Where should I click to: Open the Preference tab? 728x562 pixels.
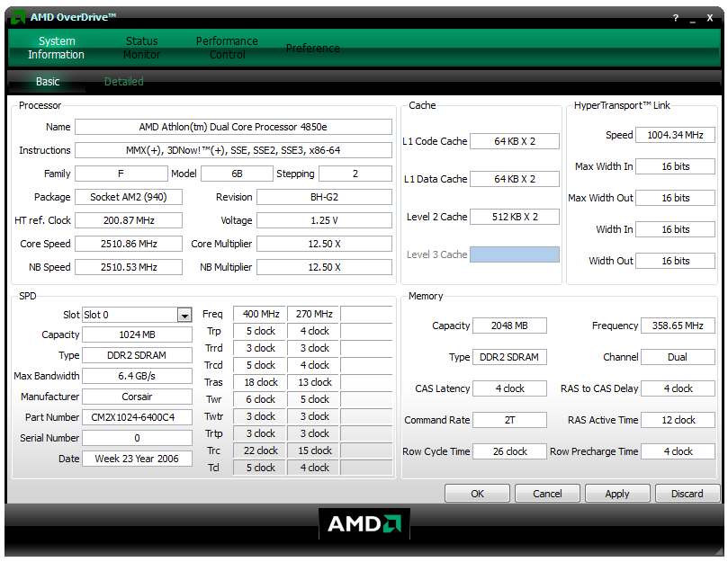(x=312, y=49)
